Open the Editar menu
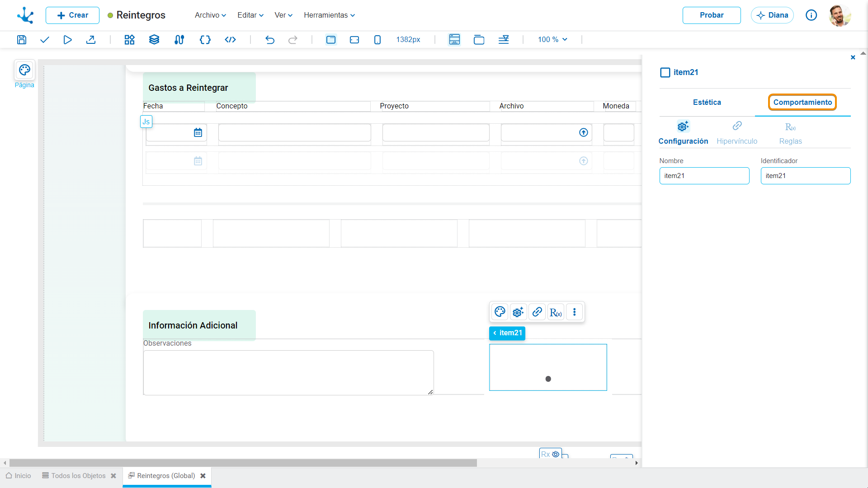 point(250,15)
